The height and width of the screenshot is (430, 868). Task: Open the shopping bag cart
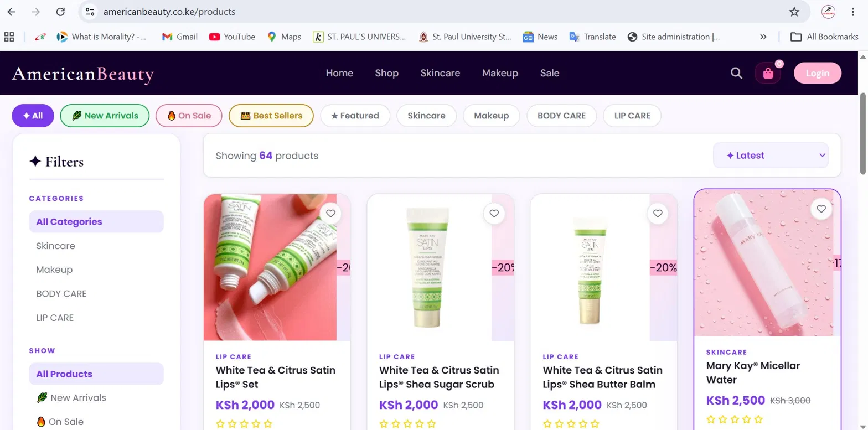pyautogui.click(x=768, y=73)
